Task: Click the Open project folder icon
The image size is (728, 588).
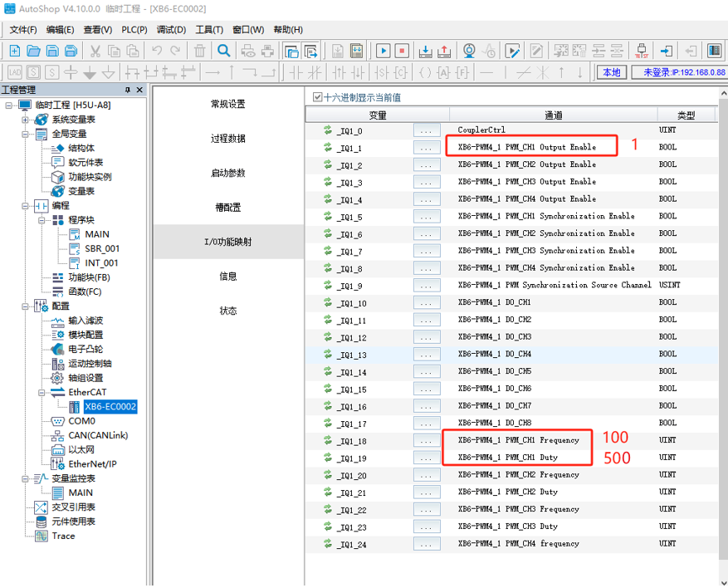Action: coord(33,51)
